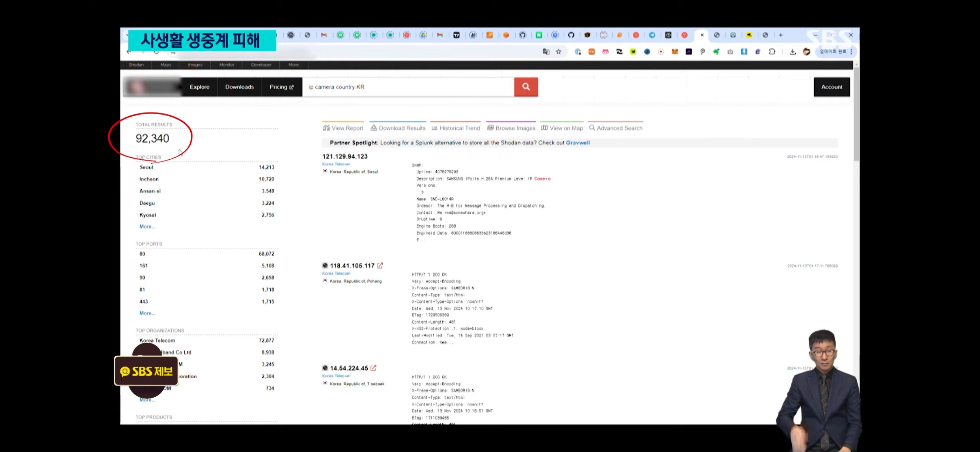
Task: Open the external link icon beside 118.41.105.117
Action: (380, 266)
